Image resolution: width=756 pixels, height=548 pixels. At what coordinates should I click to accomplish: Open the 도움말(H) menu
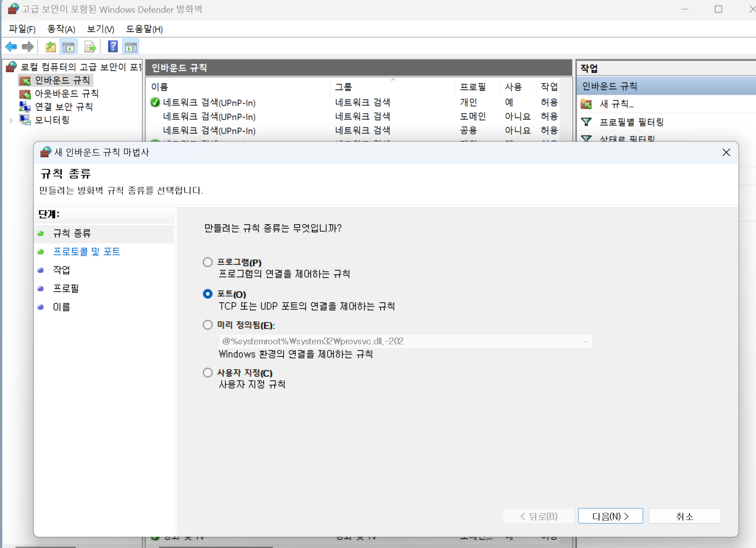(x=144, y=29)
